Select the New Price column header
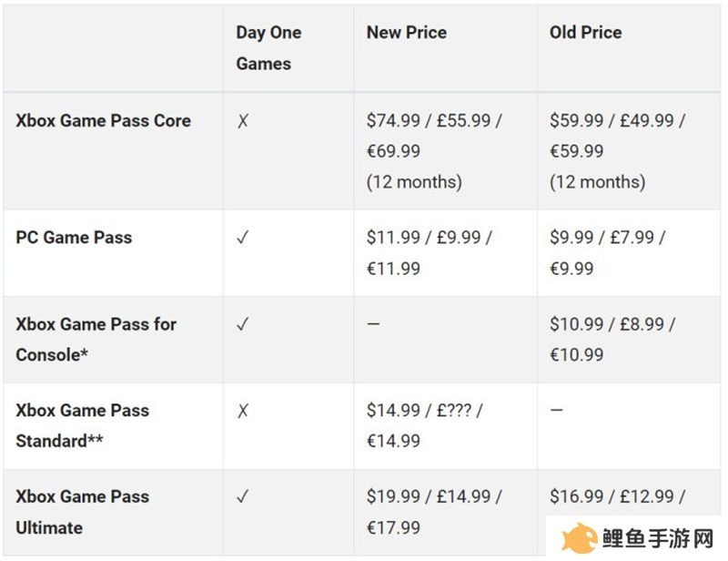This screenshot has height=561, width=728. coord(407,32)
